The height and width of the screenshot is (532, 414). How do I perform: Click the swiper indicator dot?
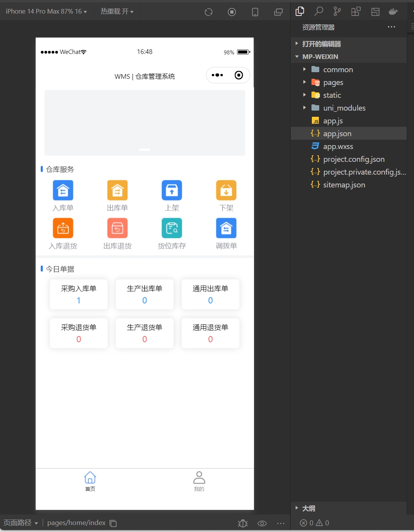tap(145, 149)
